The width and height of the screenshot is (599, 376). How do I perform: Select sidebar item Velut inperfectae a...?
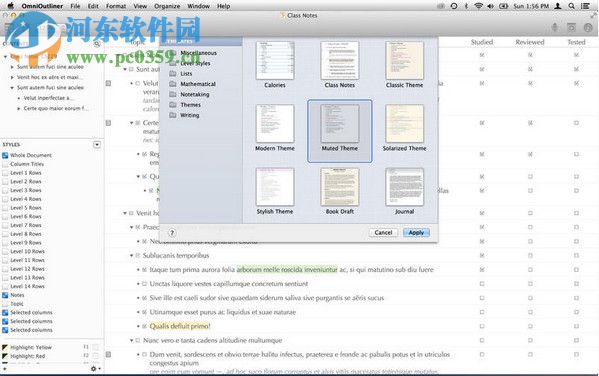(x=49, y=98)
